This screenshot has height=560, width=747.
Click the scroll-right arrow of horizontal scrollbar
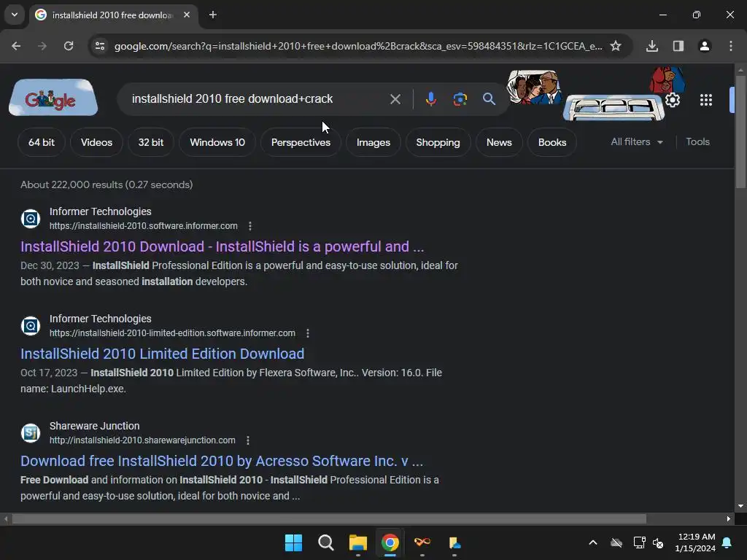point(729,518)
